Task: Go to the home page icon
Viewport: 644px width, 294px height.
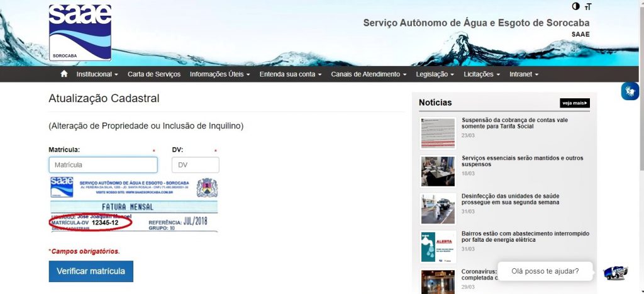Action: pyautogui.click(x=64, y=74)
